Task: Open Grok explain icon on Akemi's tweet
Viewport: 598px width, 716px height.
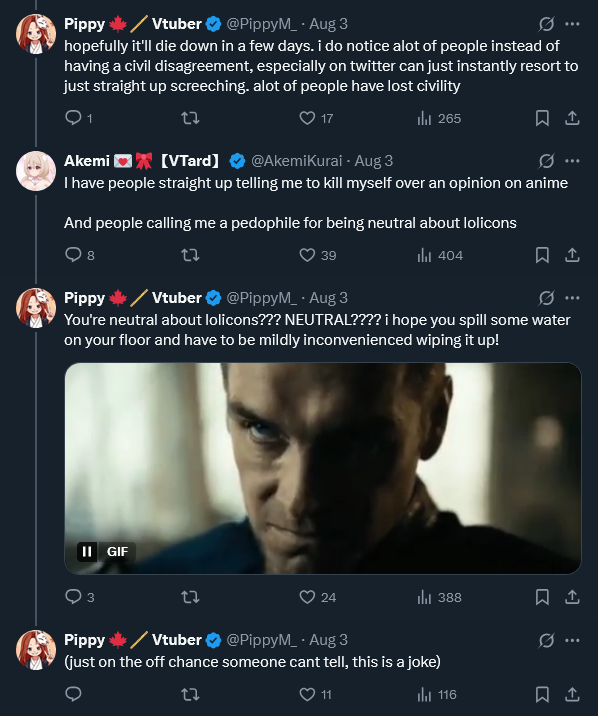Action: click(x=546, y=161)
